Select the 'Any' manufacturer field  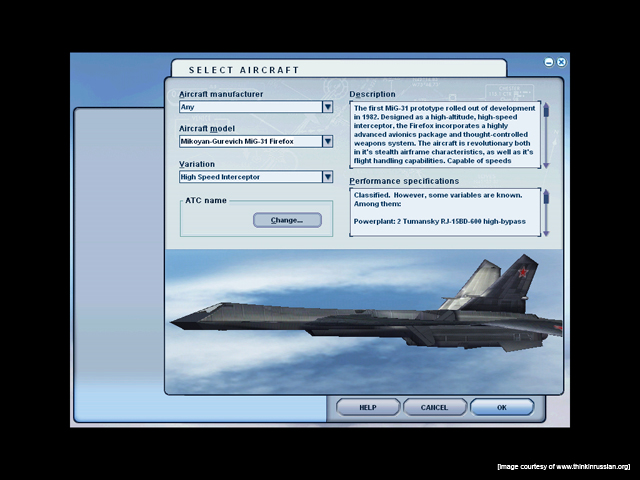251,107
